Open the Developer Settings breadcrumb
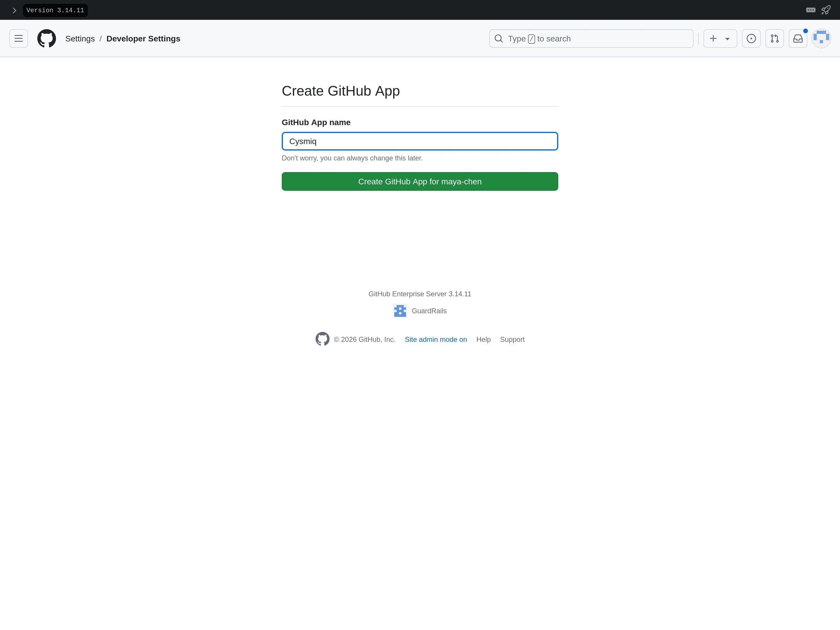The height and width of the screenshot is (630, 840). pyautogui.click(x=143, y=39)
